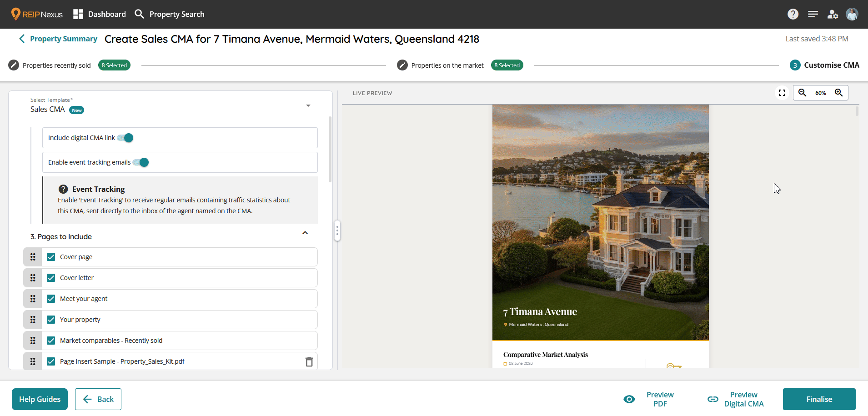
Task: Open the help question mark icon
Action: (x=793, y=14)
